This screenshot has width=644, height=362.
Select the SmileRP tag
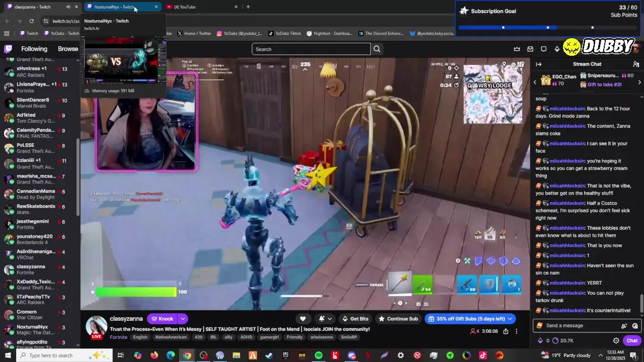[349, 337]
